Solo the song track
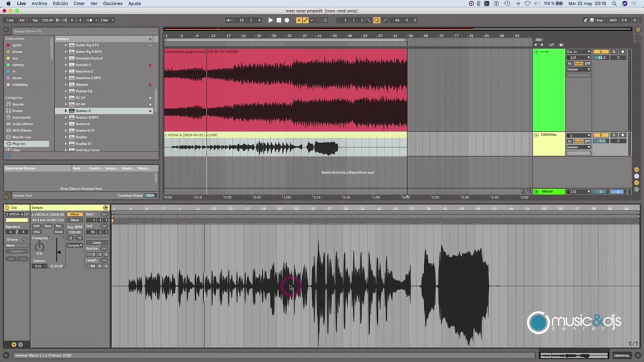Image resolution: width=644 pixels, height=362 pixels. [x=614, y=52]
